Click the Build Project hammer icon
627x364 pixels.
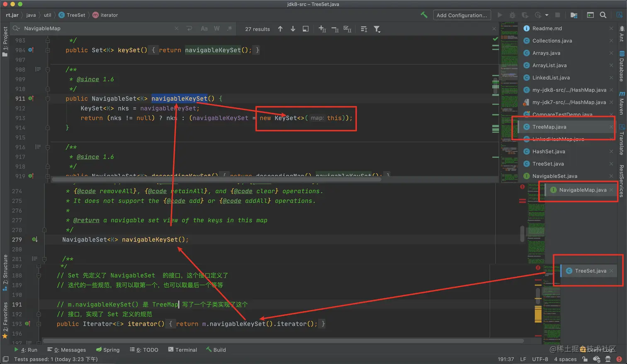pos(424,15)
